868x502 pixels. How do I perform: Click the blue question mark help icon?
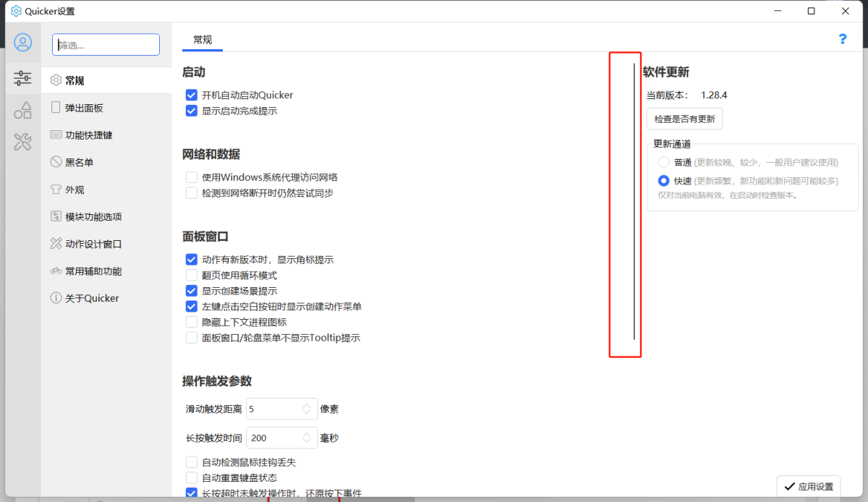843,39
